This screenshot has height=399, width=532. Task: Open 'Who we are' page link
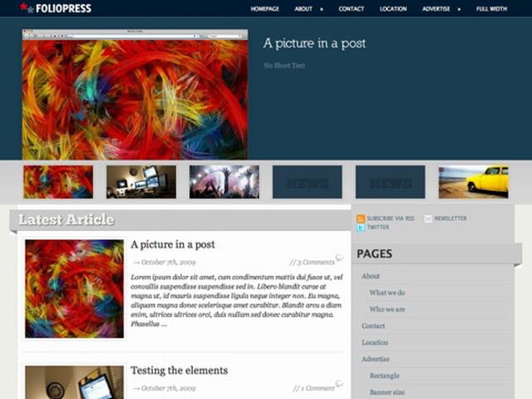coord(387,309)
